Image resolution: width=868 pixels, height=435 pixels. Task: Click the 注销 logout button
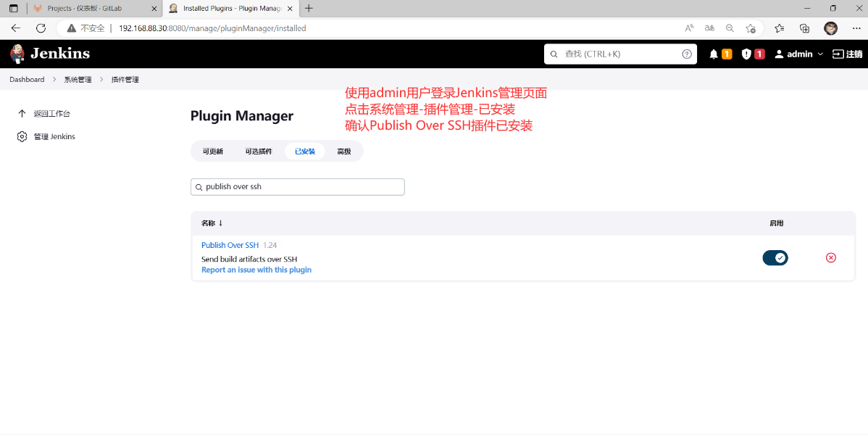[x=848, y=54]
